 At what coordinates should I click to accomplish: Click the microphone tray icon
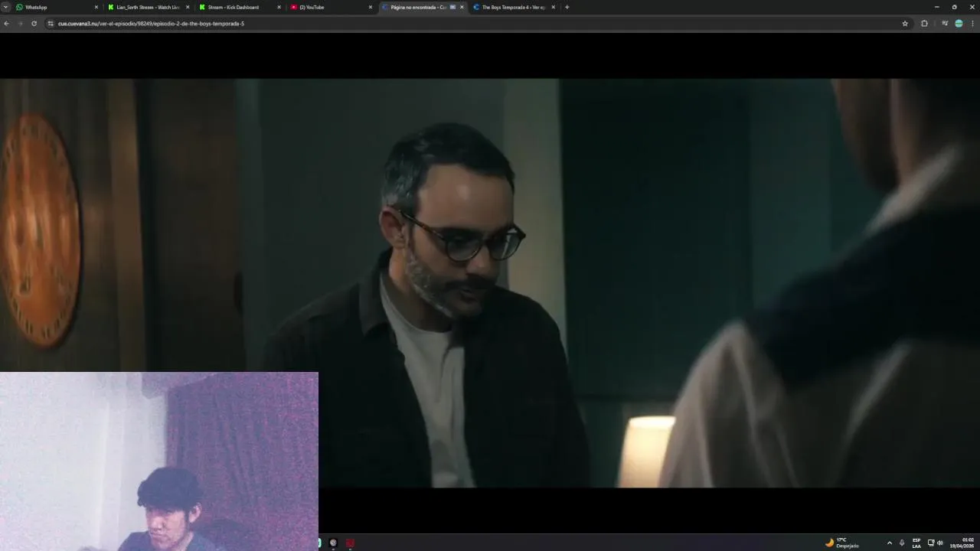click(x=902, y=543)
